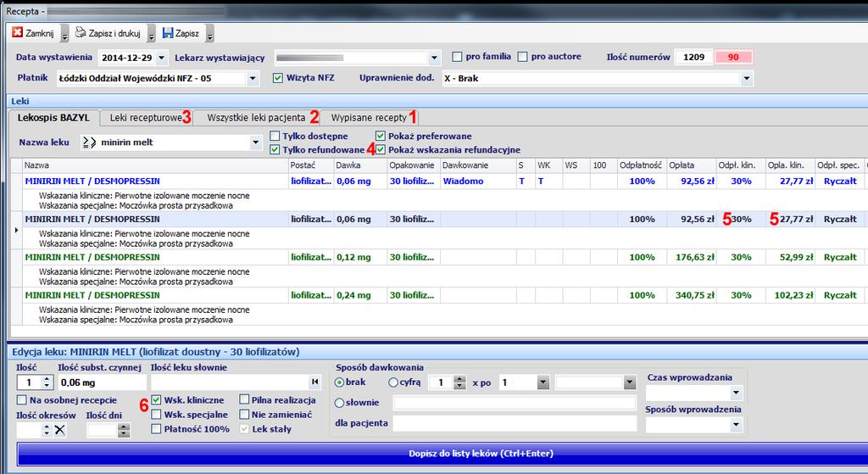Click the Zapisz save button

coord(181,33)
